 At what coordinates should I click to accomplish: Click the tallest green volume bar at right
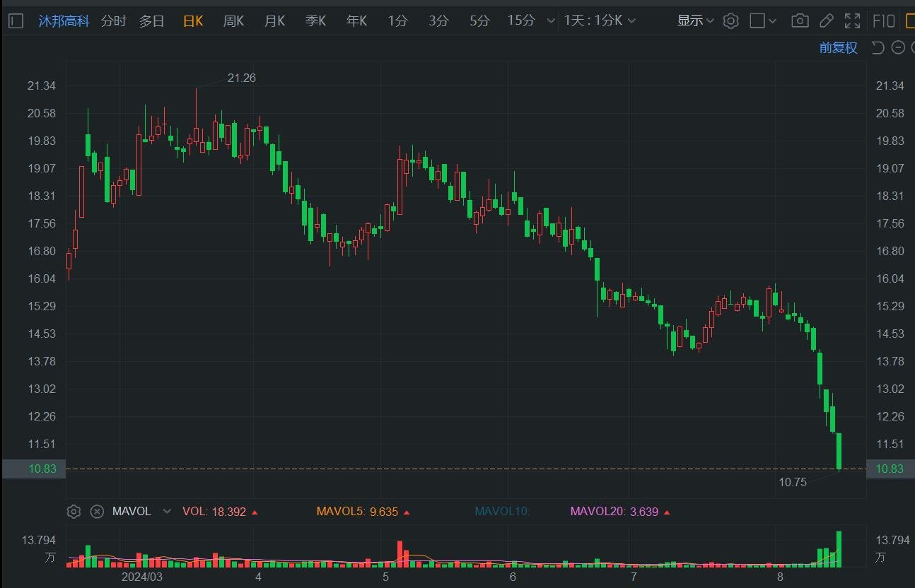point(839,549)
